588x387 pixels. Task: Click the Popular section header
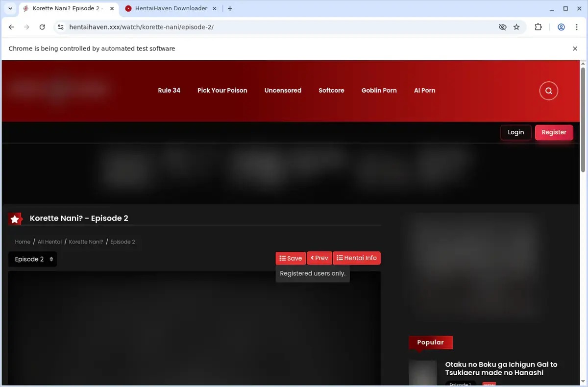(430, 342)
